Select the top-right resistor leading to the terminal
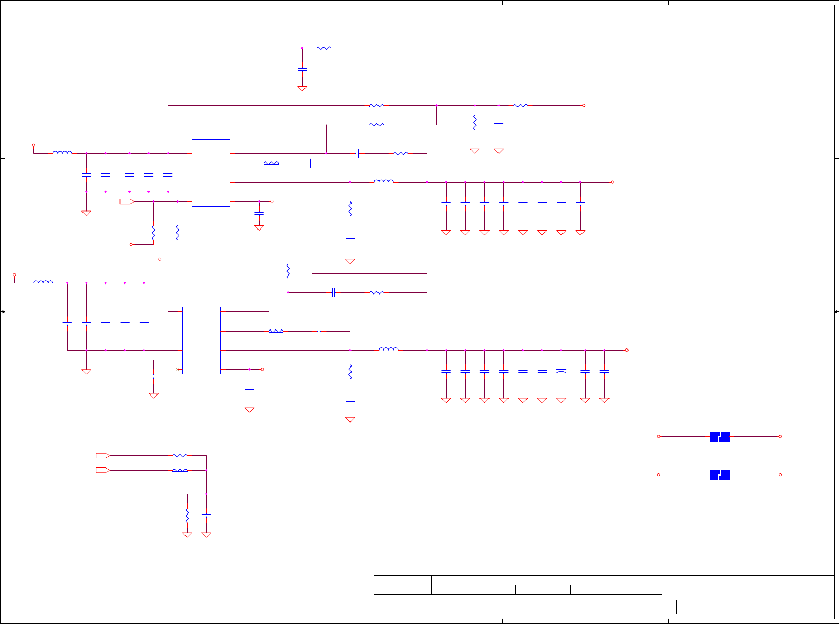The height and width of the screenshot is (624, 840). [x=521, y=105]
